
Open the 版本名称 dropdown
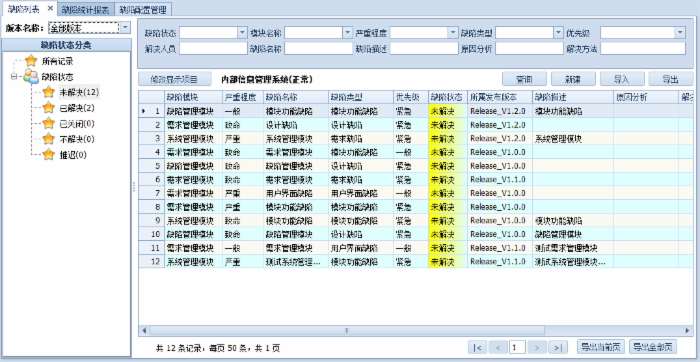pyautogui.click(x=125, y=28)
